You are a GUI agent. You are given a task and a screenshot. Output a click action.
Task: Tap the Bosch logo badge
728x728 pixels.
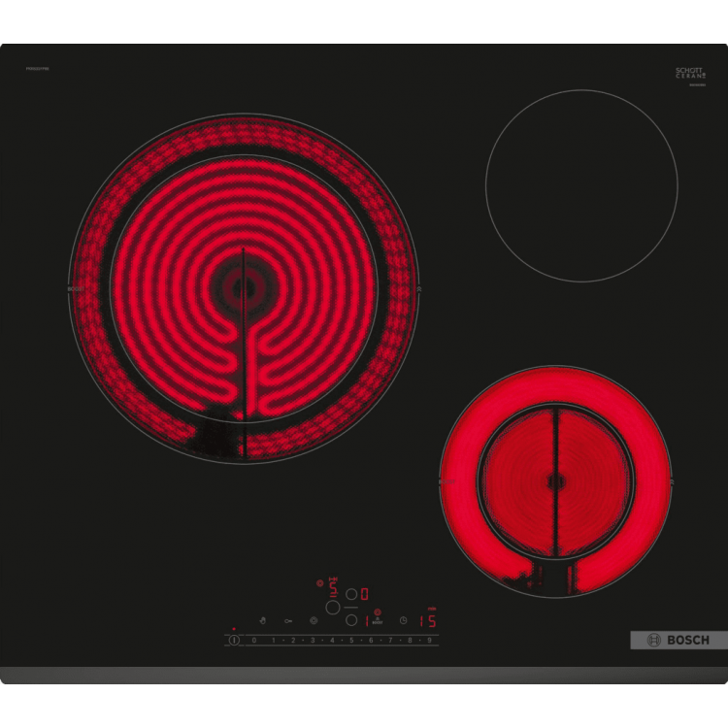pos(678,640)
